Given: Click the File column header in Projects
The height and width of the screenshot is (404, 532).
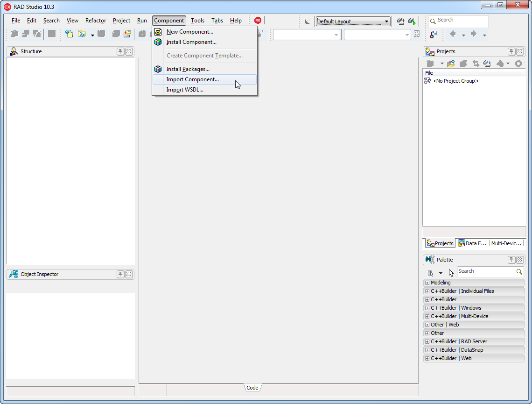Looking at the screenshot, I should pyautogui.click(x=474, y=73).
